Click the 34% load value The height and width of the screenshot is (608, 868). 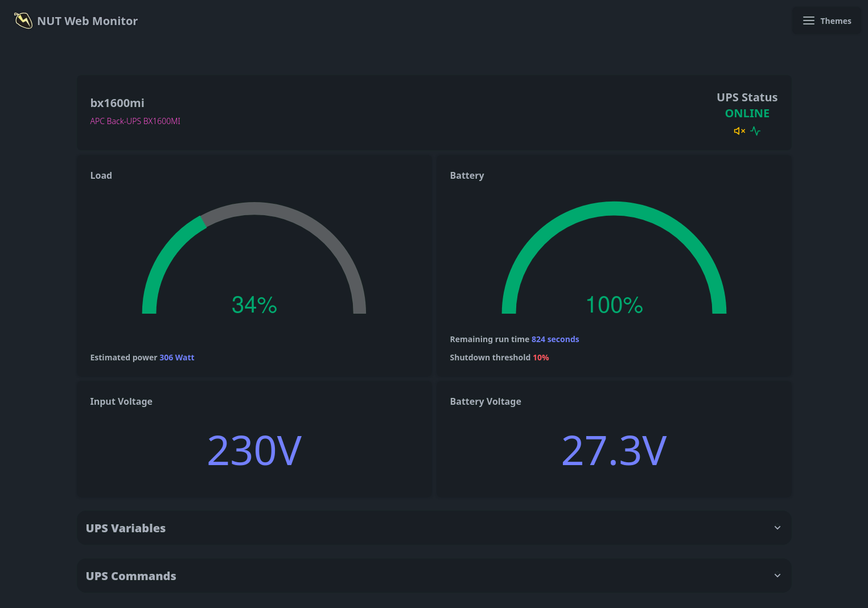coord(254,305)
